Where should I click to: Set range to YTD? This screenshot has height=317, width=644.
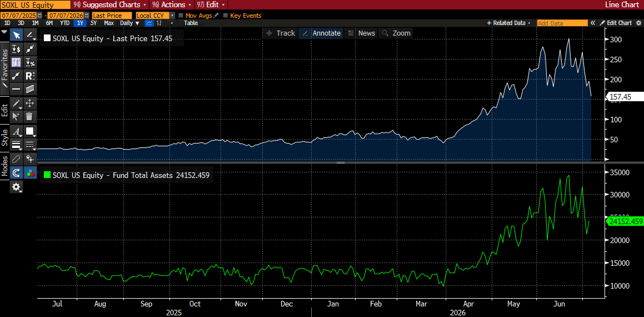[64, 23]
